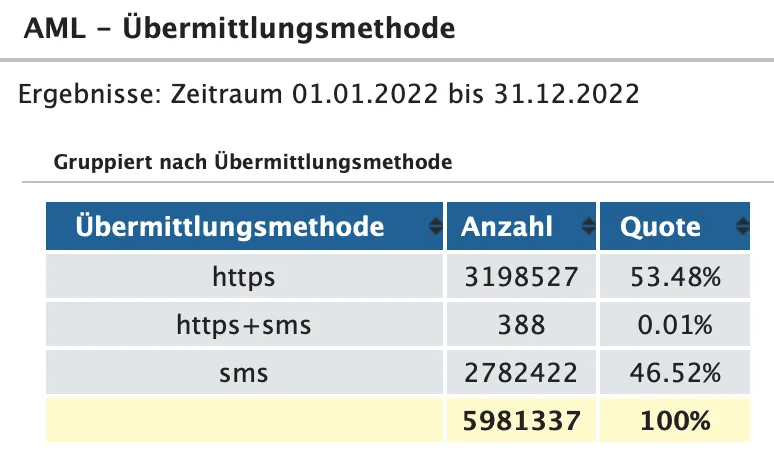Click the 46.52% quote value
The width and height of the screenshot is (774, 454).
[674, 373]
